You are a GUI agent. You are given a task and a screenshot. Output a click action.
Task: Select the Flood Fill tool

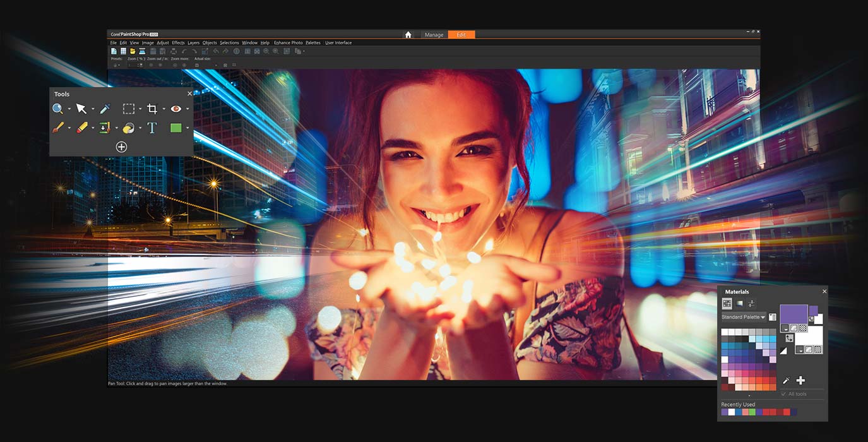pyautogui.click(x=129, y=128)
